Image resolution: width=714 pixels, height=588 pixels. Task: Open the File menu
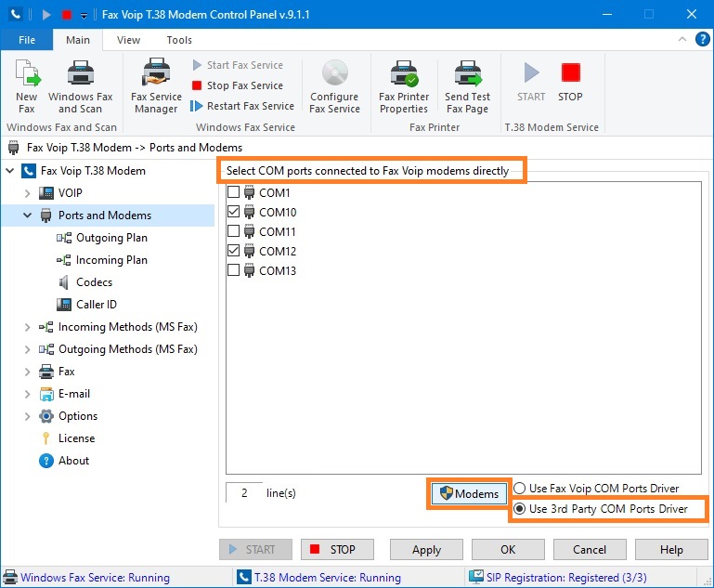pos(27,40)
